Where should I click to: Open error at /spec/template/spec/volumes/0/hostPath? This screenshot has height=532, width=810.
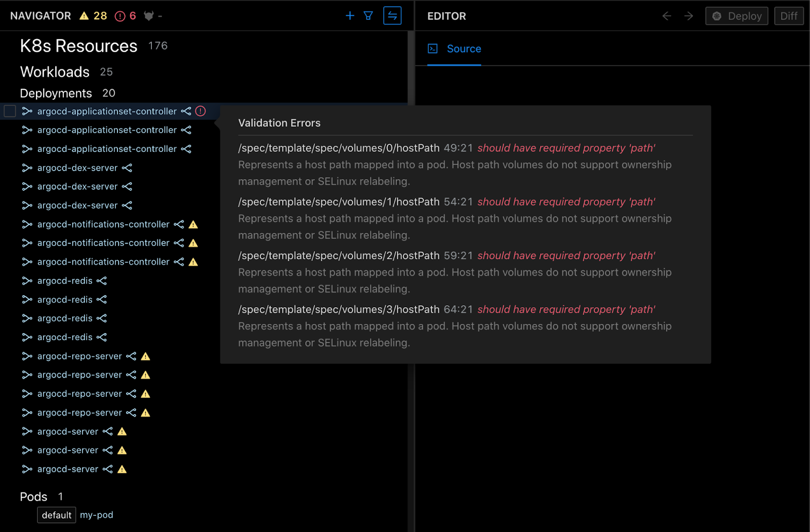(339, 148)
